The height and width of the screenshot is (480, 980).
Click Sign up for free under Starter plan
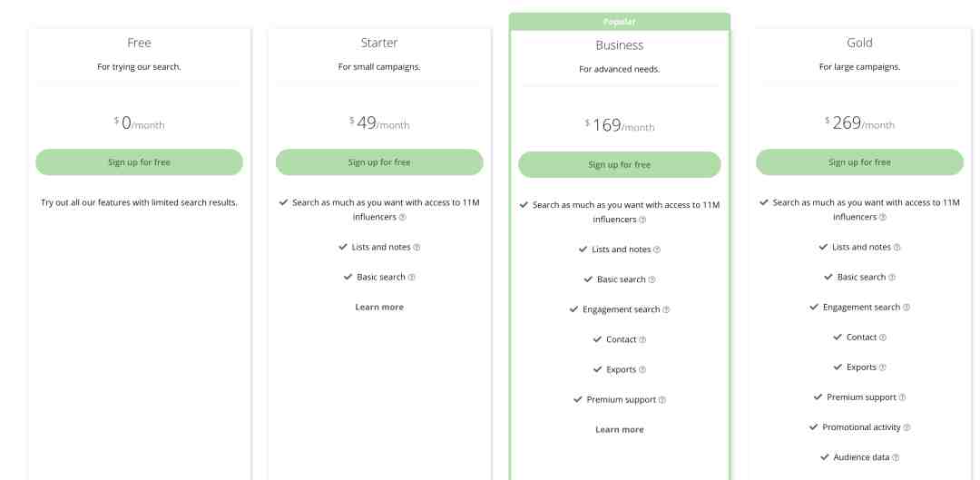coord(379,162)
